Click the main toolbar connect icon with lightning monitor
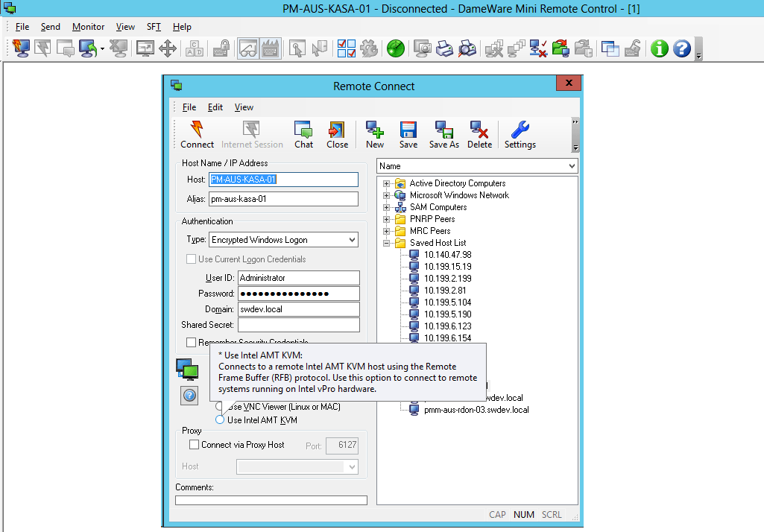The image size is (764, 532). click(x=21, y=48)
